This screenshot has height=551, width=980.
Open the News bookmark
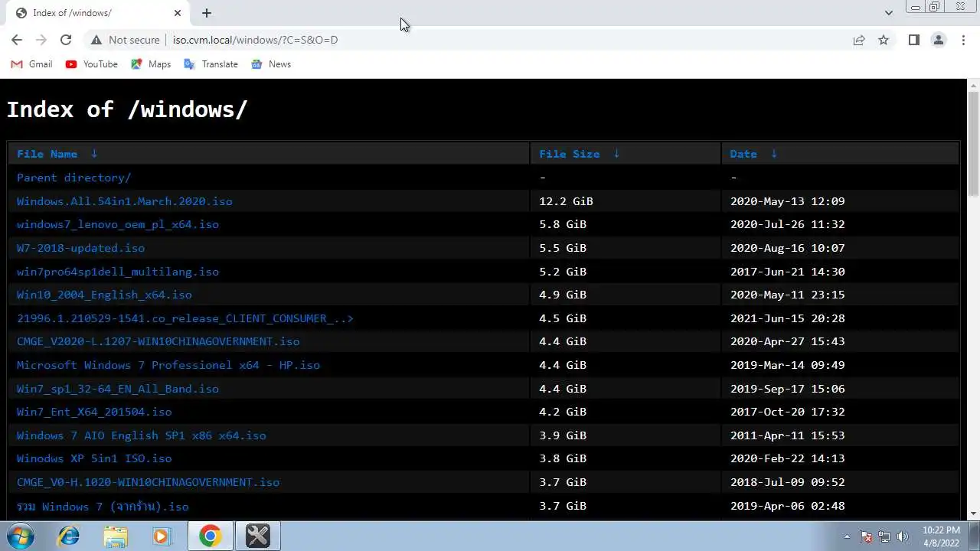coord(271,64)
